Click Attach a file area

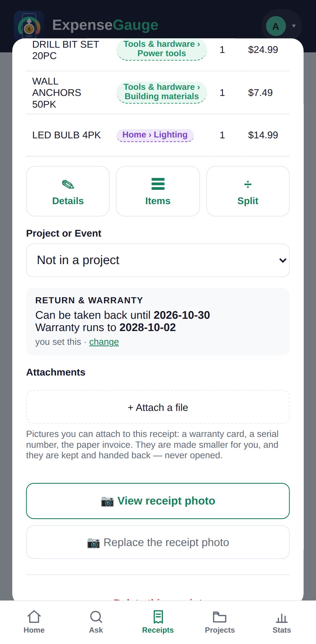click(x=158, y=407)
